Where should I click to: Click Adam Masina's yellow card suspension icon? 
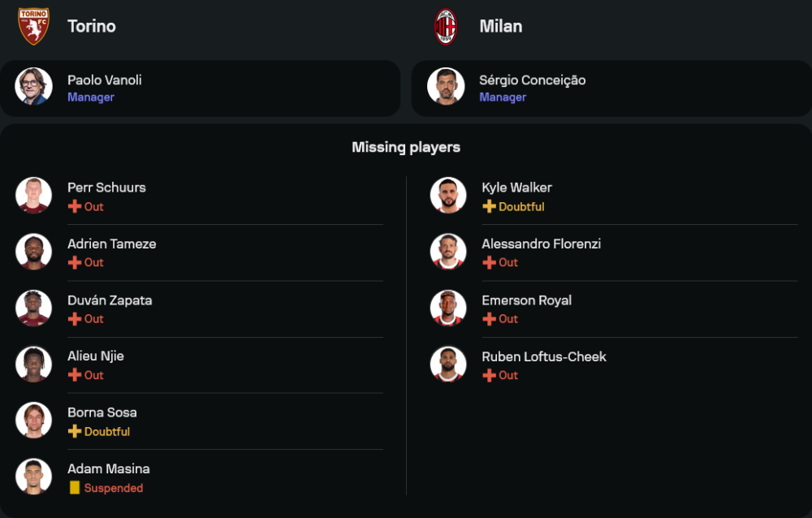(x=75, y=488)
